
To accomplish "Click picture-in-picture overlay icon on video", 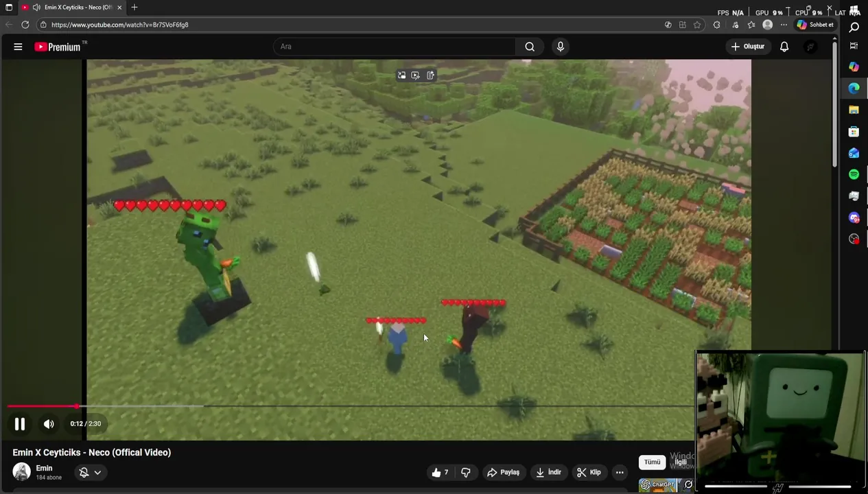I will click(401, 75).
